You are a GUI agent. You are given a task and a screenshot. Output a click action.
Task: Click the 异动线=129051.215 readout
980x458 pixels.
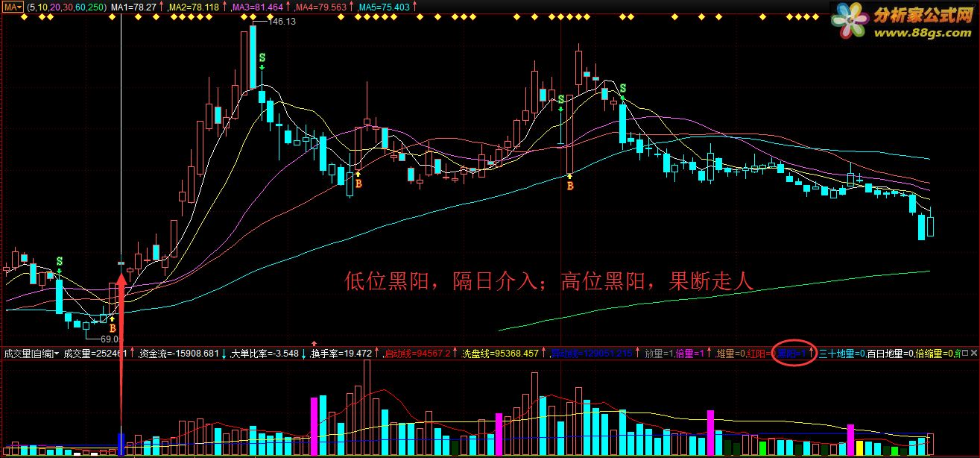591,354
